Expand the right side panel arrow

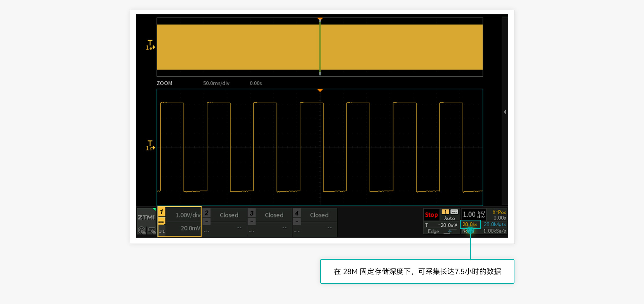505,112
